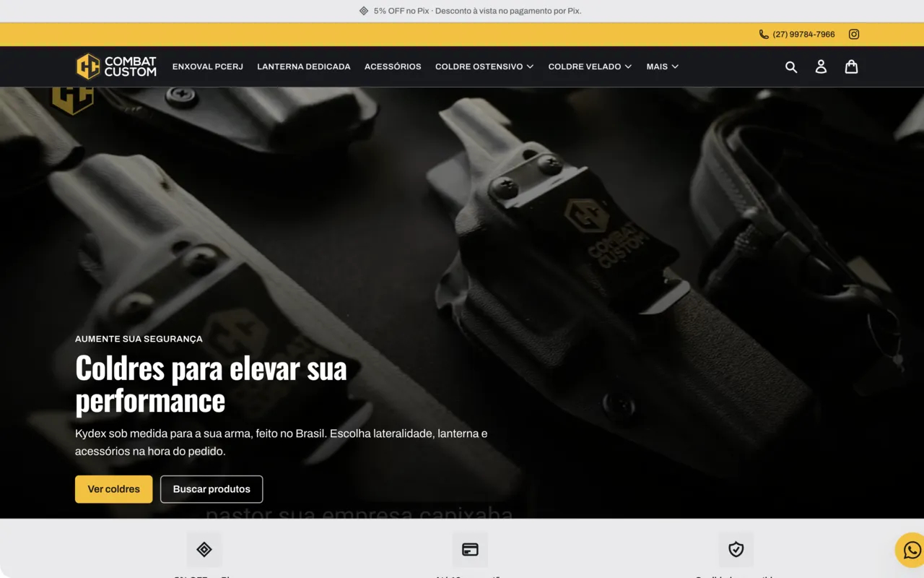Click the 5% OFF no Pix announcement text
Viewport: 924px width, 578px height.
point(477,11)
